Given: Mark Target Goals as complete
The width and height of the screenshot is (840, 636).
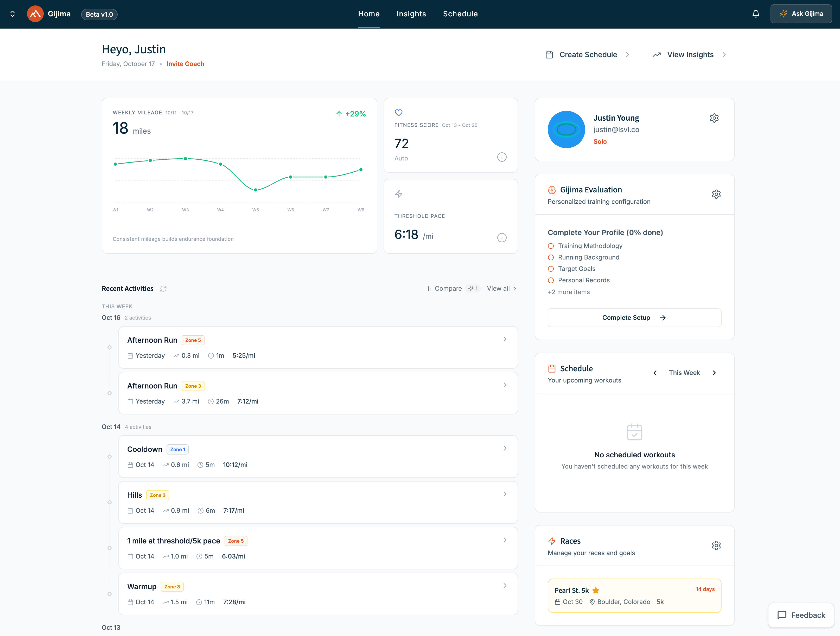Looking at the screenshot, I should [551, 269].
